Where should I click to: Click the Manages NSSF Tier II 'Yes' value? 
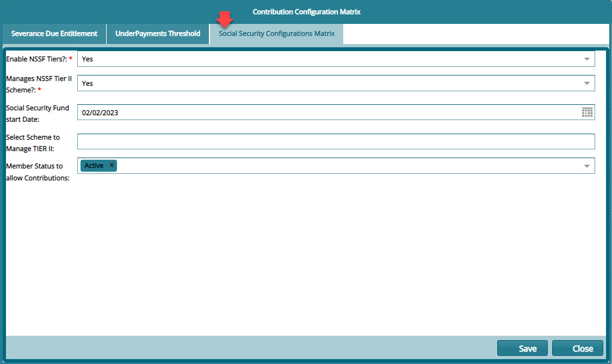88,84
